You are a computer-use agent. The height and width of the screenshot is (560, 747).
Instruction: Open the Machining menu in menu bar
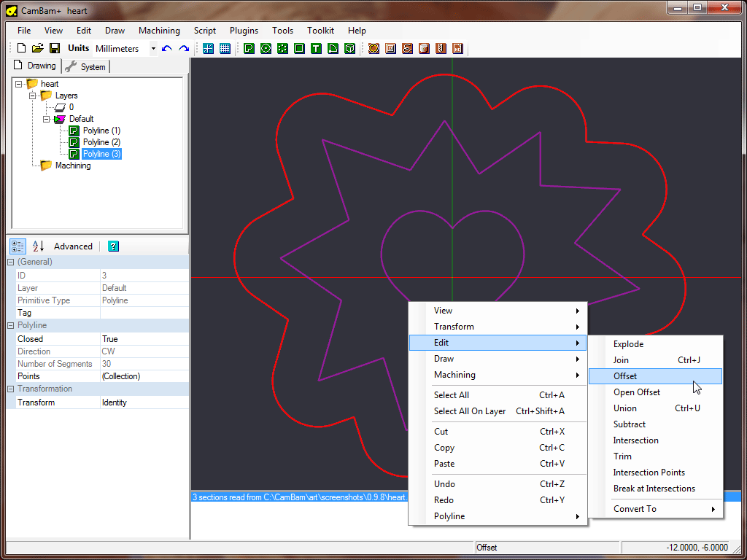(x=159, y=31)
